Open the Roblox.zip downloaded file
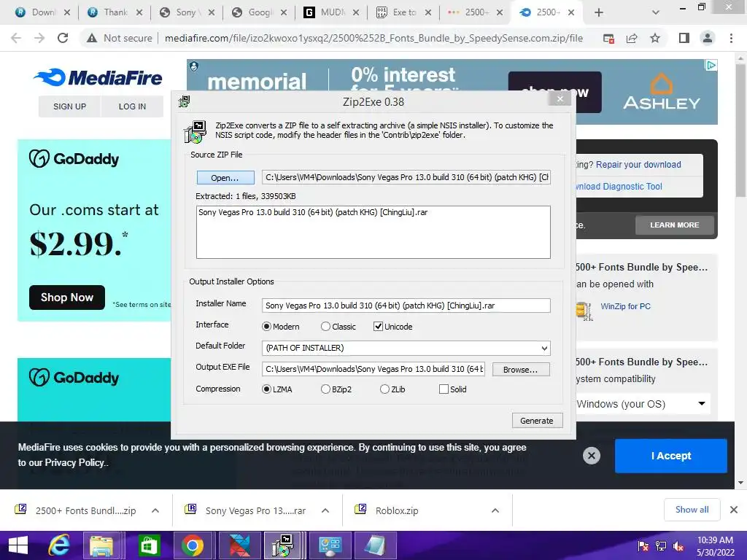 click(x=396, y=510)
